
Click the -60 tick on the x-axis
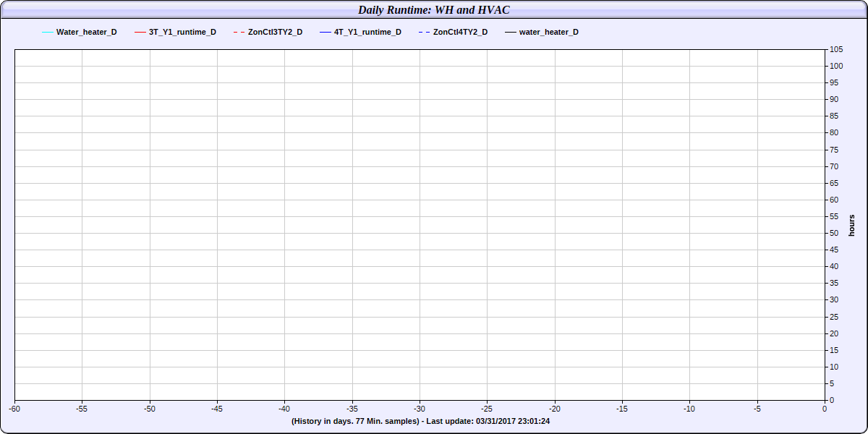pyautogui.click(x=14, y=409)
